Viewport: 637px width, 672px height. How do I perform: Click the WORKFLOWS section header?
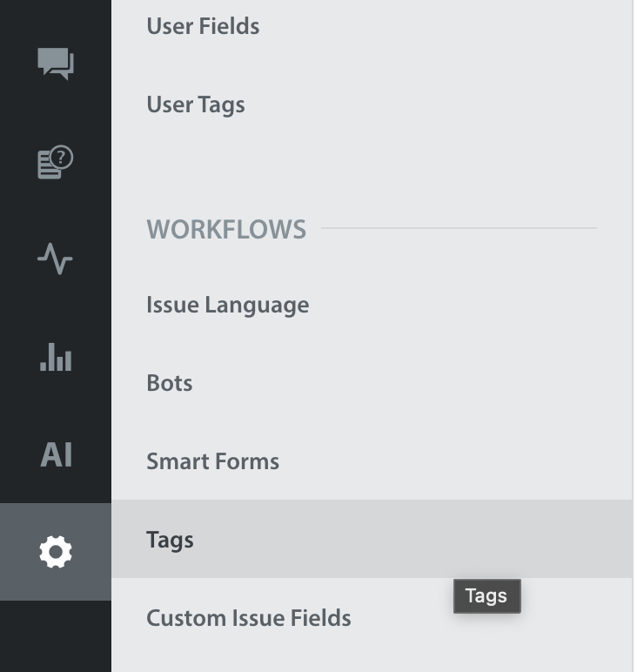pyautogui.click(x=226, y=229)
